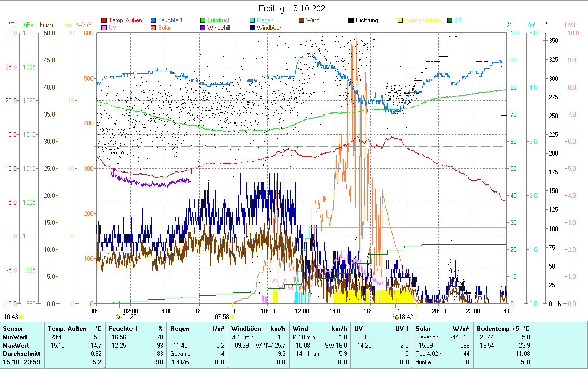Click the ET legend label
588x369 pixels.
click(x=458, y=21)
